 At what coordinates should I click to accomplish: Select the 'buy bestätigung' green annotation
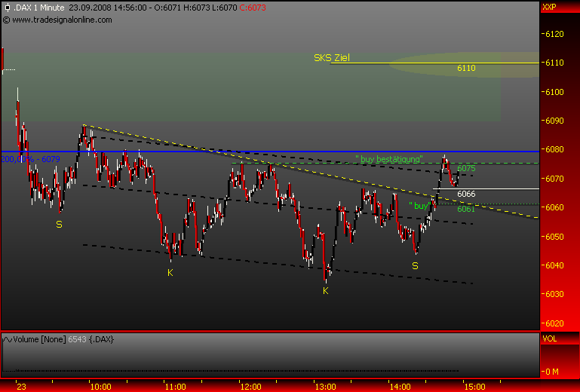pos(389,159)
